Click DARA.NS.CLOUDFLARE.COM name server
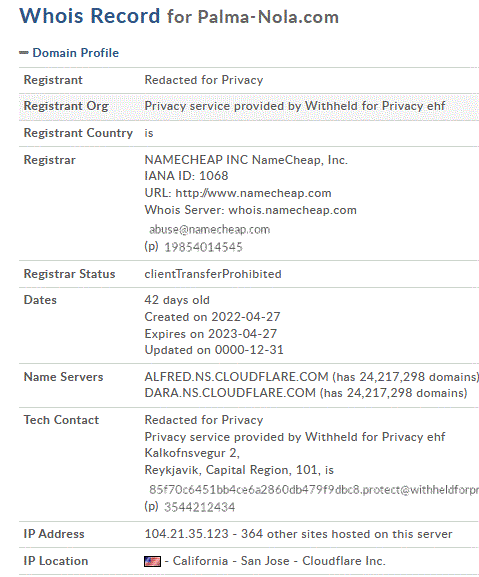Viewport: 479px width, 577px height. 230,393
